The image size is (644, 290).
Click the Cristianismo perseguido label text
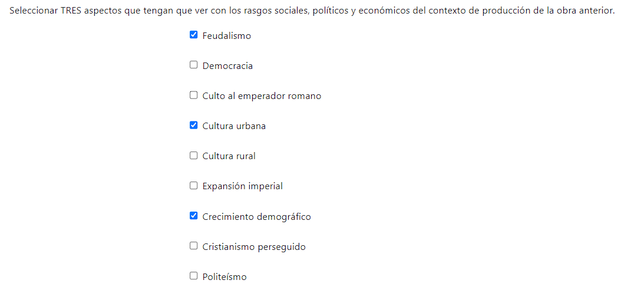pyautogui.click(x=254, y=248)
